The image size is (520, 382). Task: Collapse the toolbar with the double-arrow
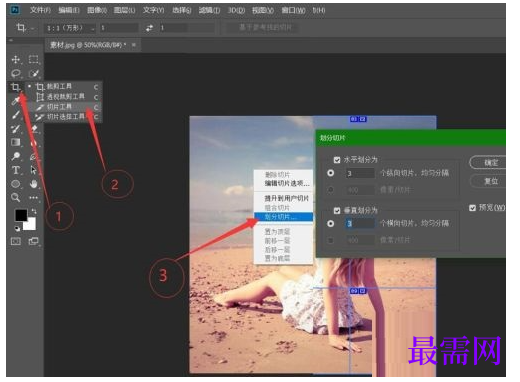11,40
